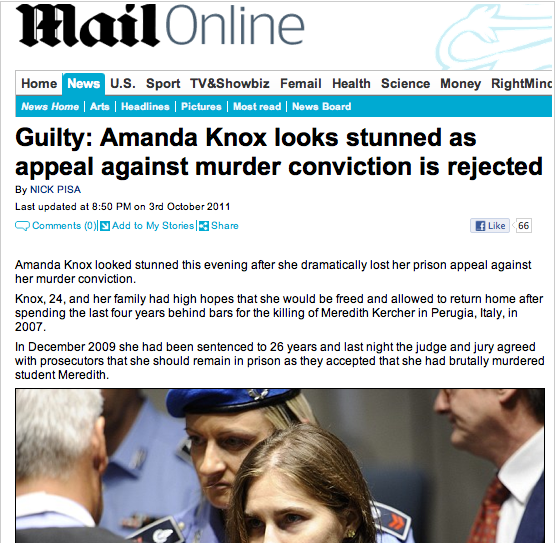Select the U.S. navigation tab
This screenshot has width=556, height=543.
(x=123, y=84)
